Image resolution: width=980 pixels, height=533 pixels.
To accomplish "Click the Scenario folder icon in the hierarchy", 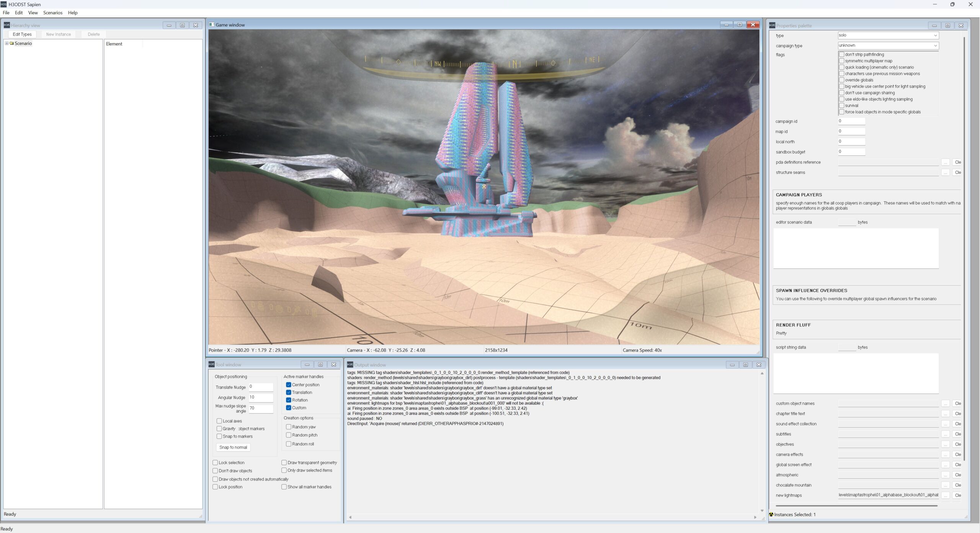I will click(11, 43).
